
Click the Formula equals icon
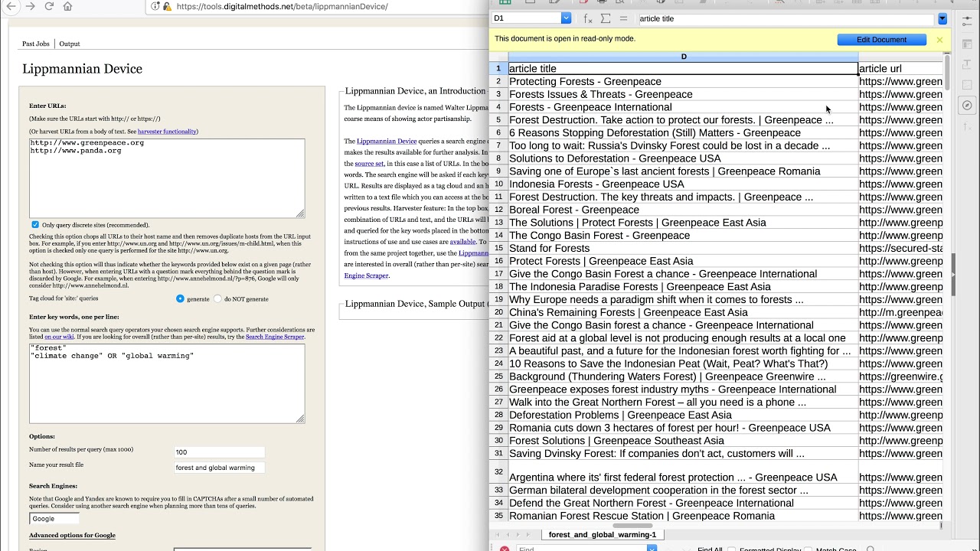click(x=623, y=18)
